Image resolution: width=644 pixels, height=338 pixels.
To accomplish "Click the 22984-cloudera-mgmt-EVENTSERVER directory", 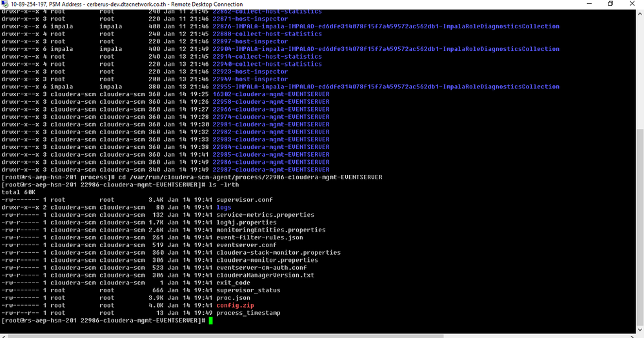I will 271,146.
